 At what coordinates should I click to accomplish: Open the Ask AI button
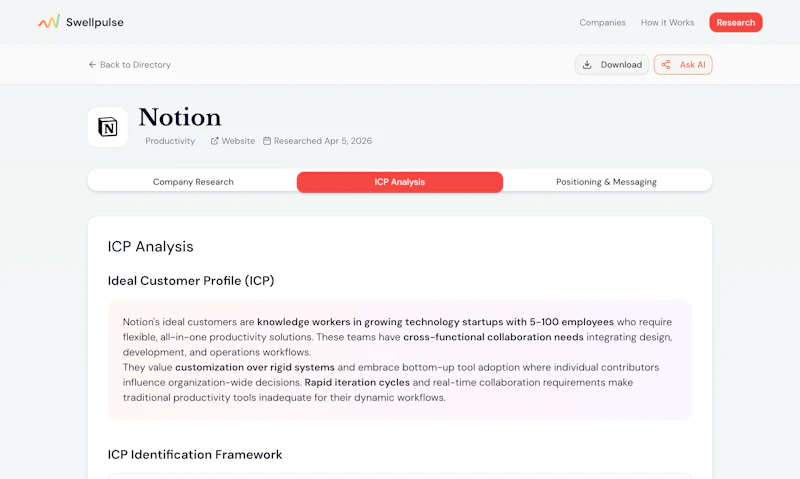tap(683, 65)
